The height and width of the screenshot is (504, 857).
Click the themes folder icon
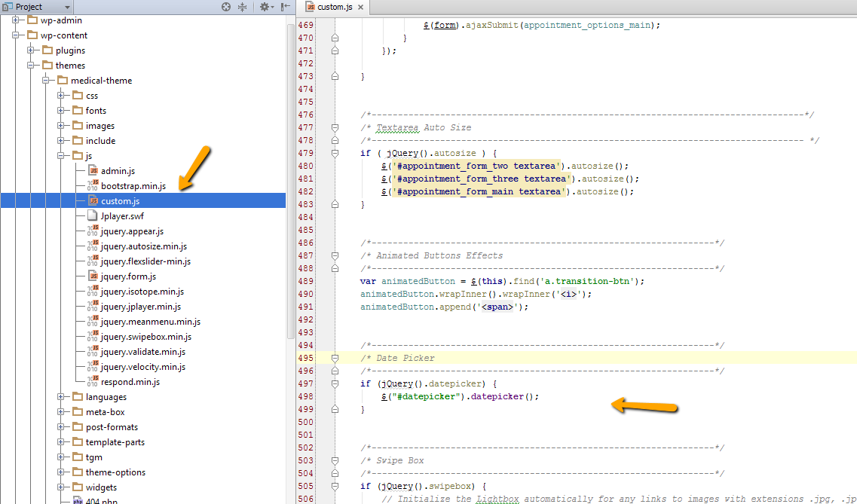[x=47, y=65]
